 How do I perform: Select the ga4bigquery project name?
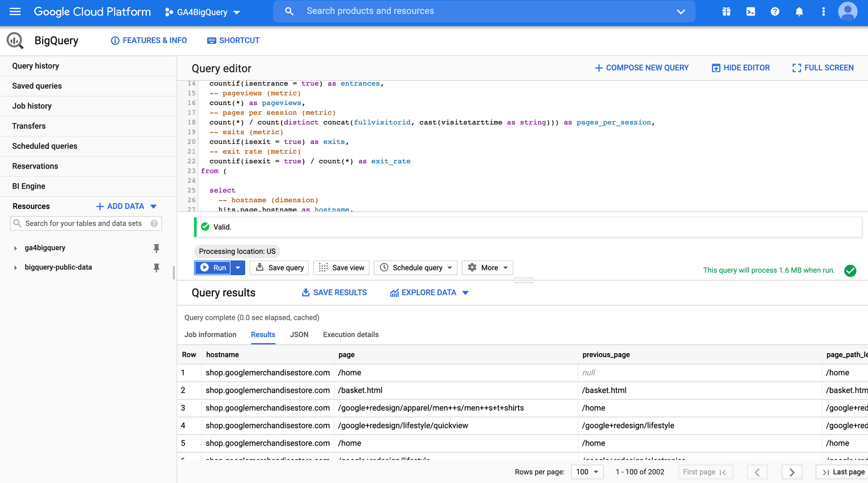click(45, 248)
